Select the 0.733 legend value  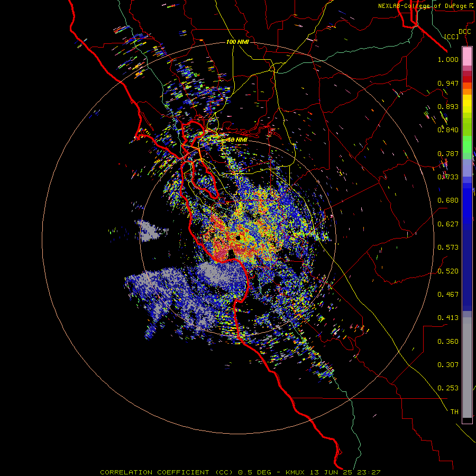pos(448,177)
